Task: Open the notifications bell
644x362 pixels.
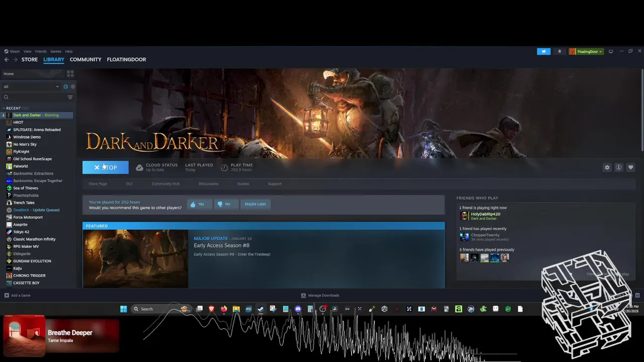Action: [559, 51]
